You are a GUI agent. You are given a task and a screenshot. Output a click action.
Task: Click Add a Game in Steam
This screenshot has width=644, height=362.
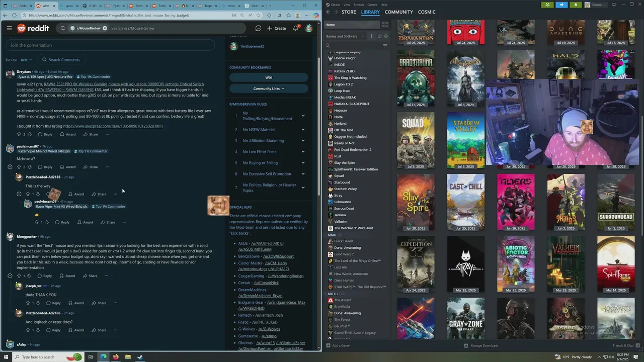point(338,345)
